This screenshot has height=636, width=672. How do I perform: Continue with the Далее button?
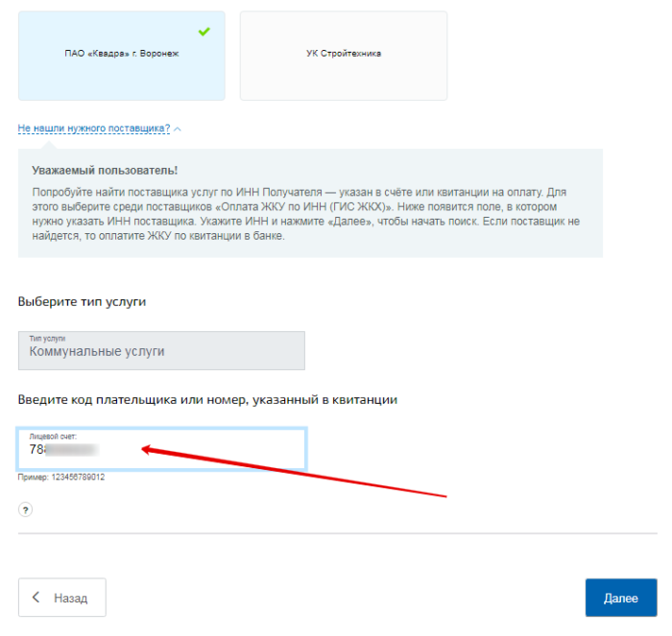point(621,598)
